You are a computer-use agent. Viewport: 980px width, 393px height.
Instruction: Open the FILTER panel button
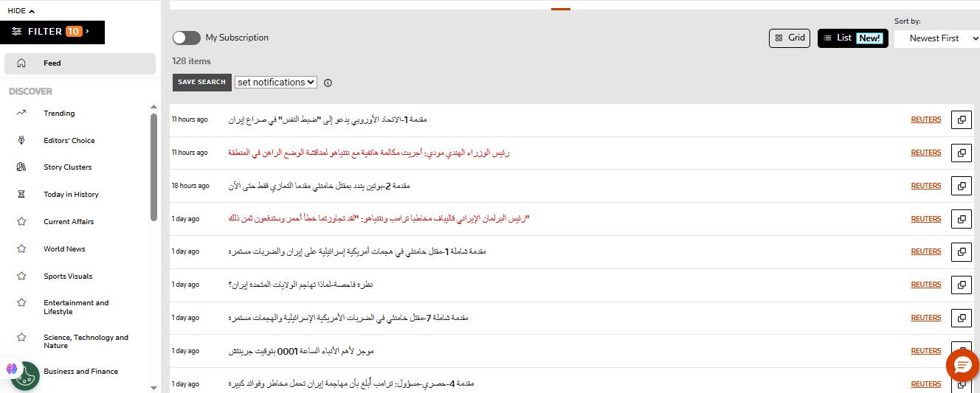(52, 32)
